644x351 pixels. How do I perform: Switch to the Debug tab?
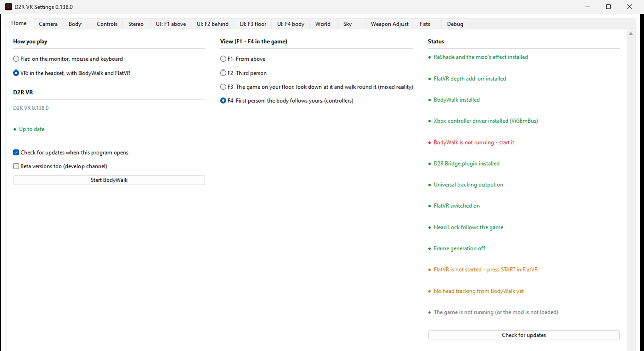click(455, 24)
